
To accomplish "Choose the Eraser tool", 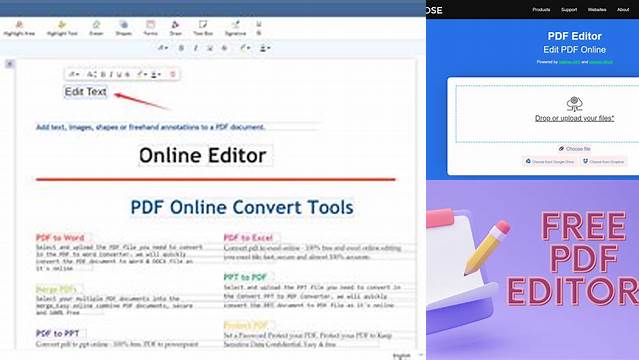I will pos(96,29).
